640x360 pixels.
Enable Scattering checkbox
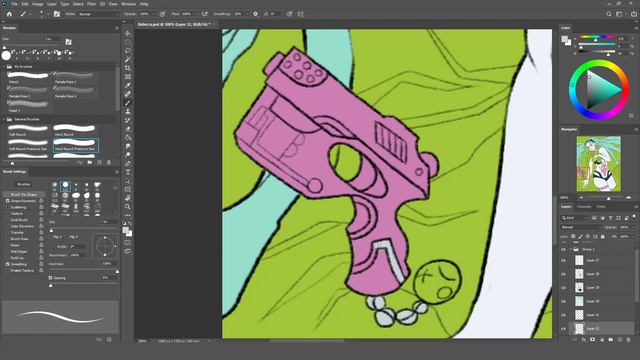8,207
